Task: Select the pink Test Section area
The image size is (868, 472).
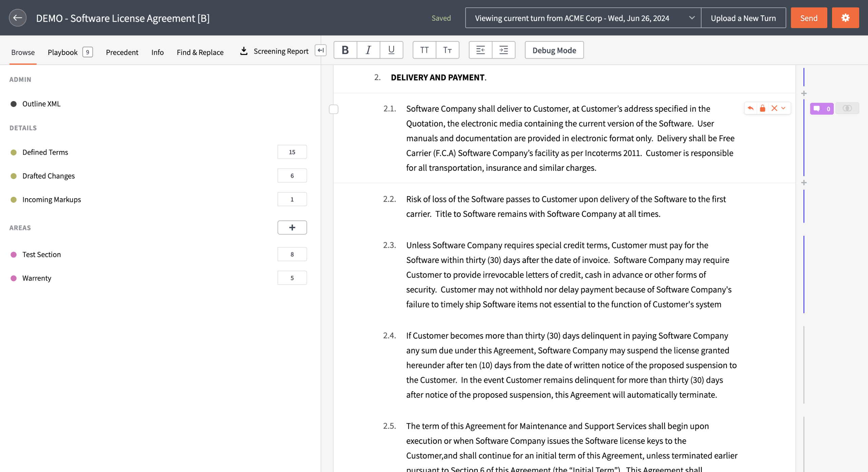Action: pos(41,254)
